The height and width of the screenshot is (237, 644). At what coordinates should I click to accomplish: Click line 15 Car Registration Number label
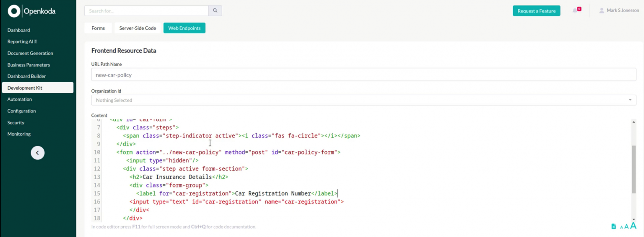tap(237, 193)
